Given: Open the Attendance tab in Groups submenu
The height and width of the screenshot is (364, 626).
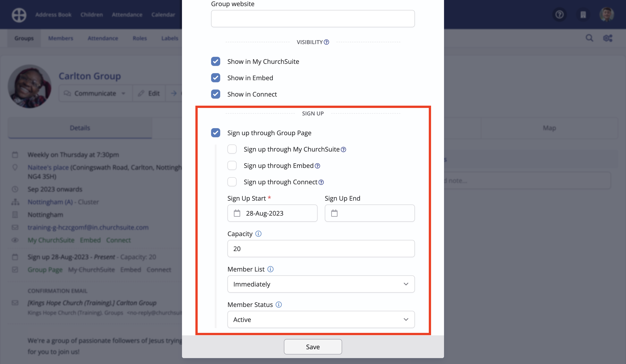Looking at the screenshot, I should click(x=103, y=38).
